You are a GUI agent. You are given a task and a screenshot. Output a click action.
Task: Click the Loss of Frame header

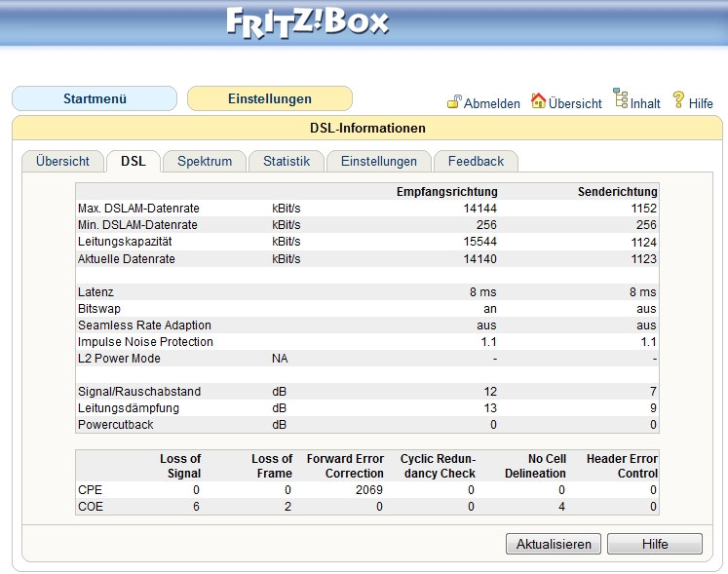click(272, 466)
